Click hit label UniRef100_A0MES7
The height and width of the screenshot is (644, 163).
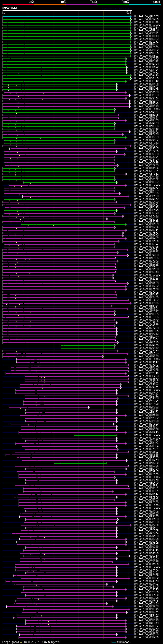click(146, 56)
